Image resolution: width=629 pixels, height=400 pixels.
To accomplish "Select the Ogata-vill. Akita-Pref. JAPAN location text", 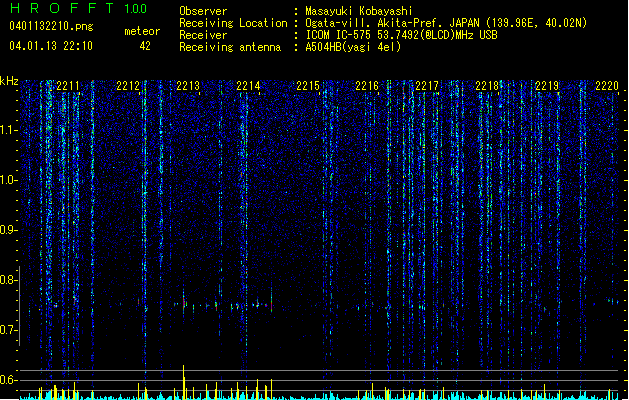I will (x=446, y=23).
